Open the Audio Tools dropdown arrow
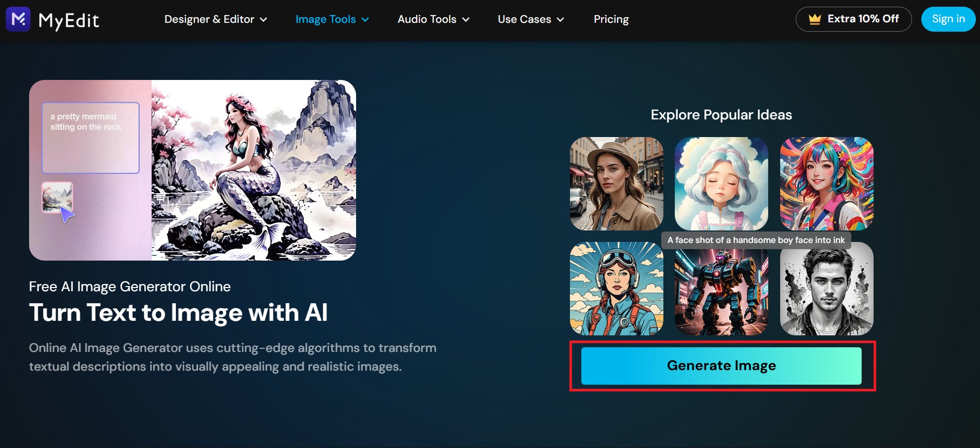 click(466, 20)
